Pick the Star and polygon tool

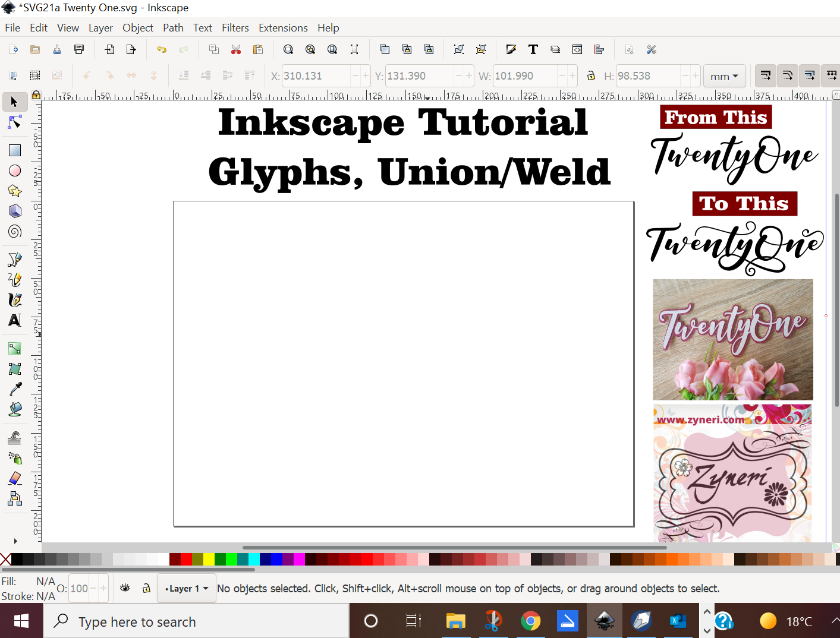tap(15, 191)
